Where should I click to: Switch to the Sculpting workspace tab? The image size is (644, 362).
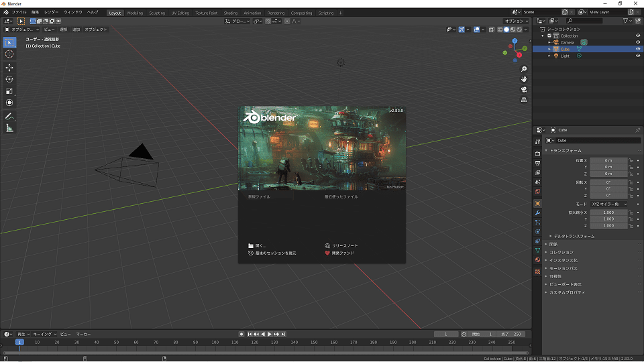[157, 13]
